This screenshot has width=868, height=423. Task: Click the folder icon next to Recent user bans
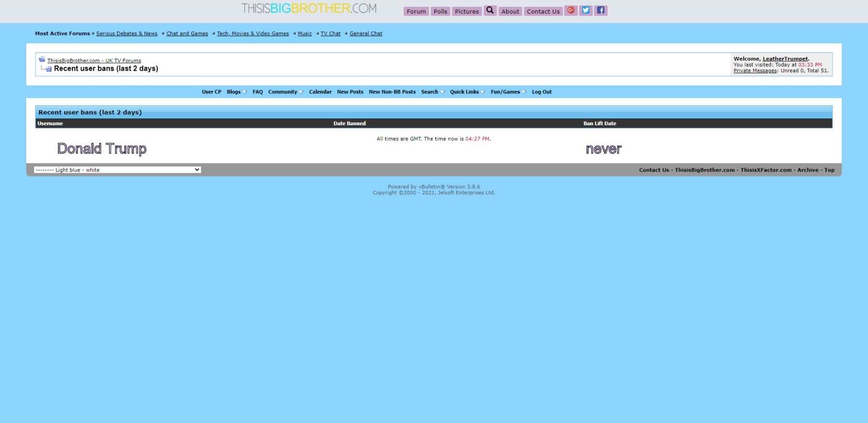(x=48, y=69)
